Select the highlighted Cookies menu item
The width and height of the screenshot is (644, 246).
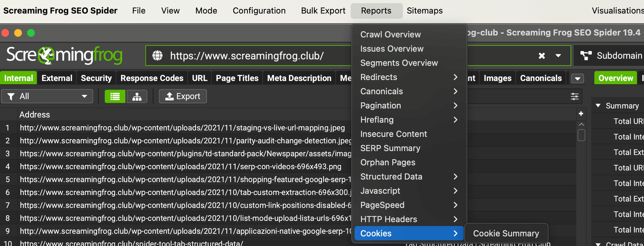coord(409,233)
